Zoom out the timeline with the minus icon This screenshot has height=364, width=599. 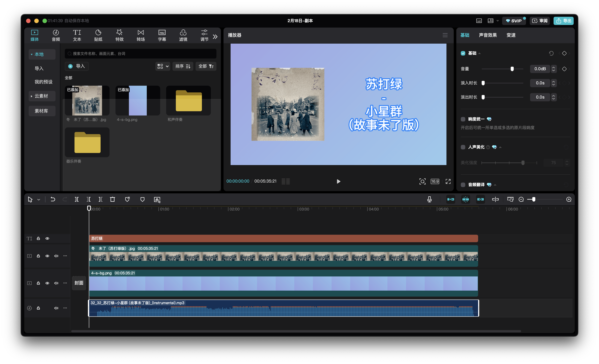click(x=521, y=200)
